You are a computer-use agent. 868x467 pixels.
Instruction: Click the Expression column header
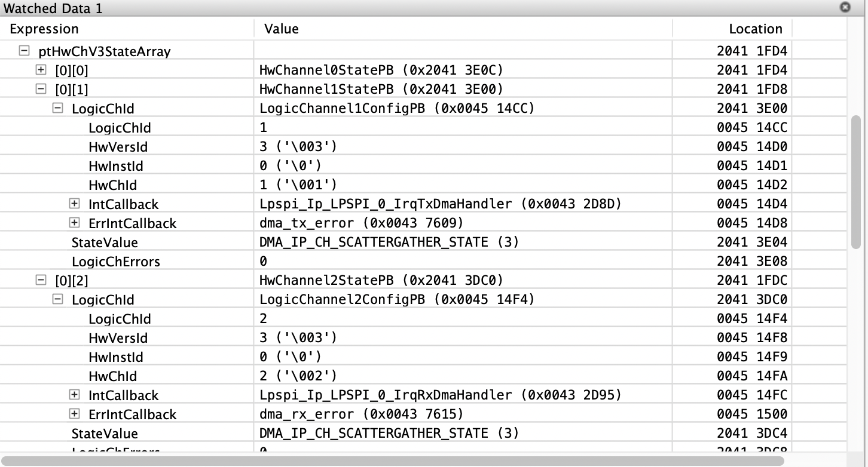(44, 29)
